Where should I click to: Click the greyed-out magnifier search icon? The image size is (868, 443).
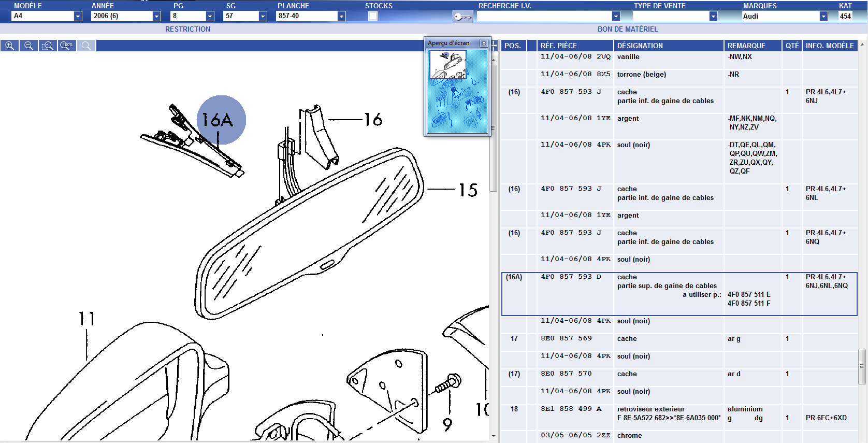(x=86, y=46)
